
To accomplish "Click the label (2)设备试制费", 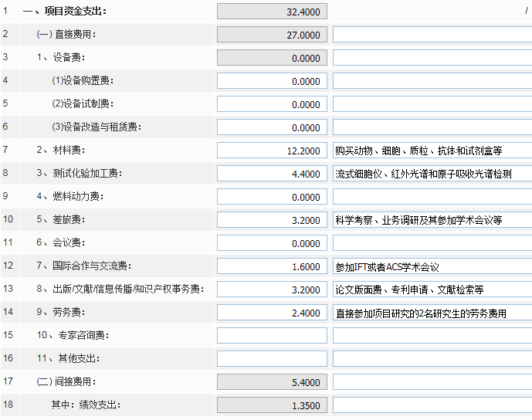I will click(83, 103).
